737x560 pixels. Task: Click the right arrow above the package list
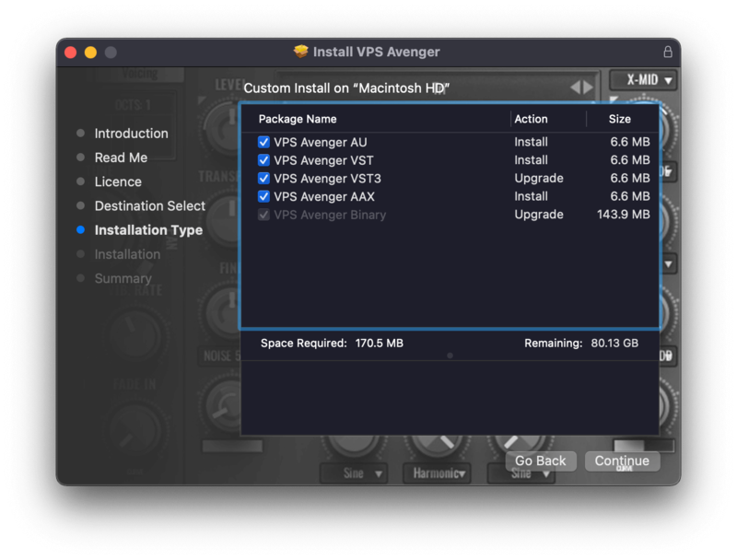[589, 87]
